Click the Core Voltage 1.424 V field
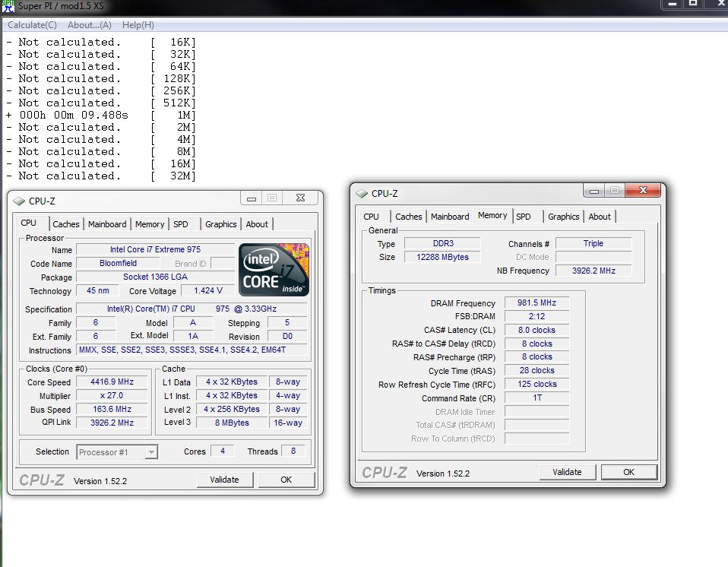 (x=208, y=290)
